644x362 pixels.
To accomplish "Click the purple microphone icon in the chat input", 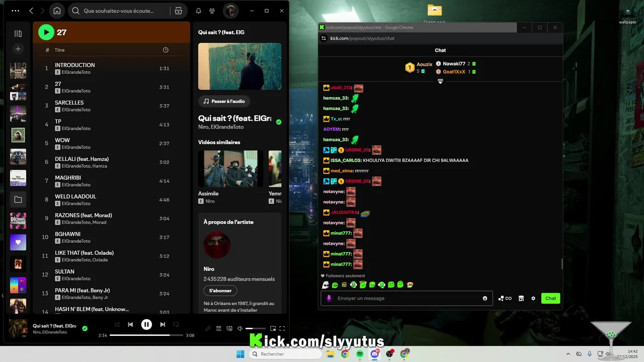I will (x=329, y=298).
